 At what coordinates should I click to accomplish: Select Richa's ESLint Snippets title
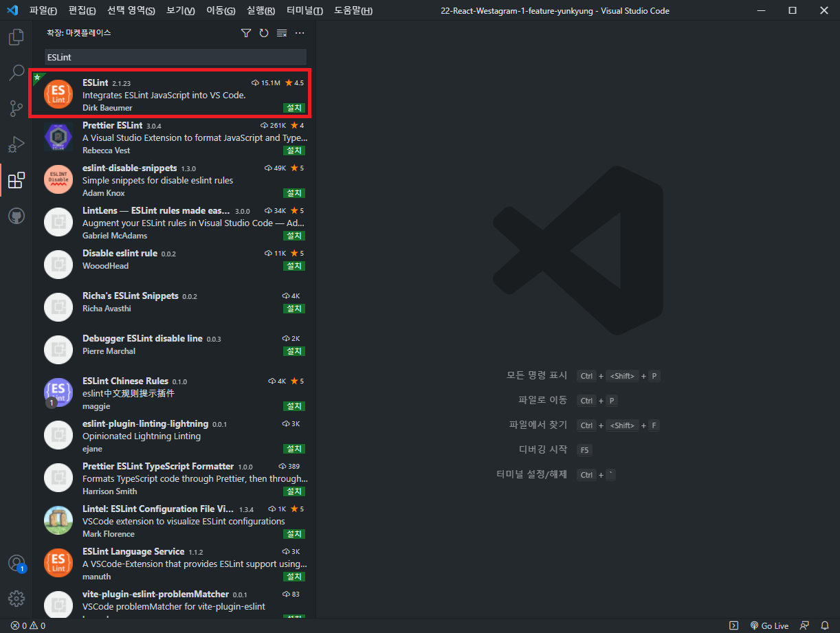(131, 296)
